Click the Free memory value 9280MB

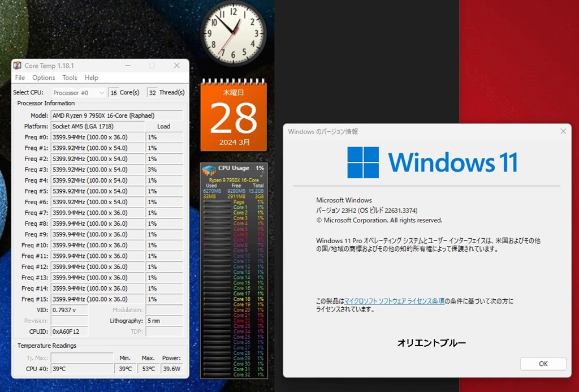point(236,191)
